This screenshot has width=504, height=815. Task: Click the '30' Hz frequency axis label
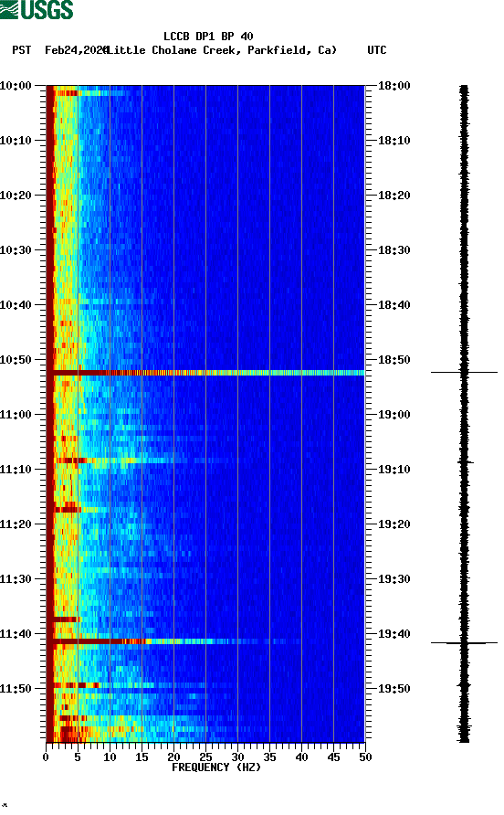[x=237, y=757]
